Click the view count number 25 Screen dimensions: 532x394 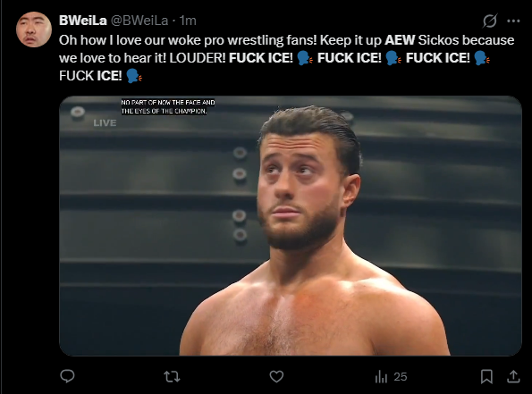(401, 377)
